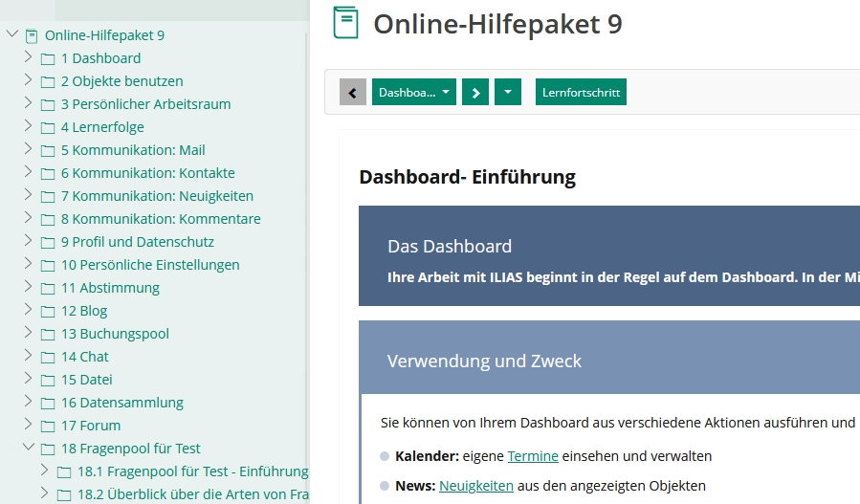Open the caret-only actions dropdown in toolbar

[x=508, y=93]
